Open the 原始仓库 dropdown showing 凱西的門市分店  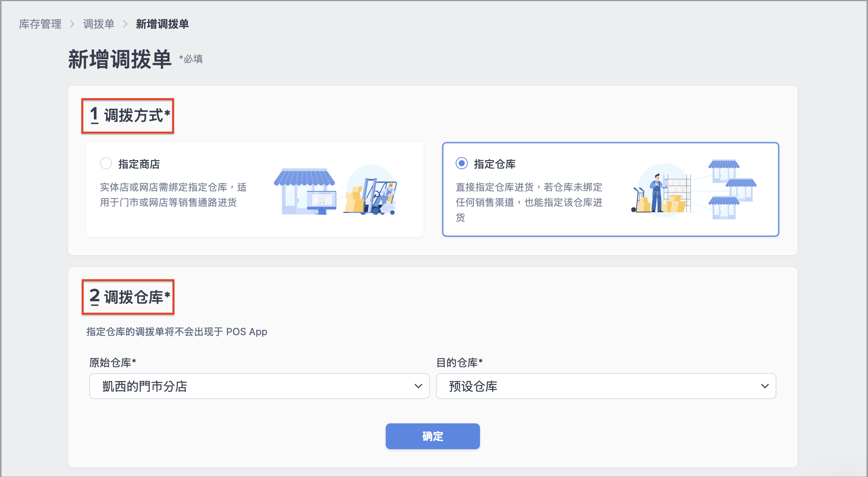259,386
